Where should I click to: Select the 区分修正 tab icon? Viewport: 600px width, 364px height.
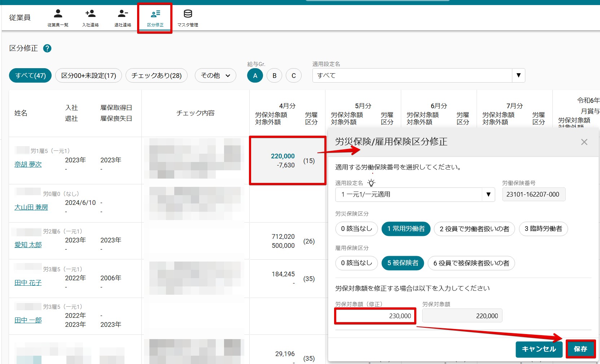click(155, 18)
